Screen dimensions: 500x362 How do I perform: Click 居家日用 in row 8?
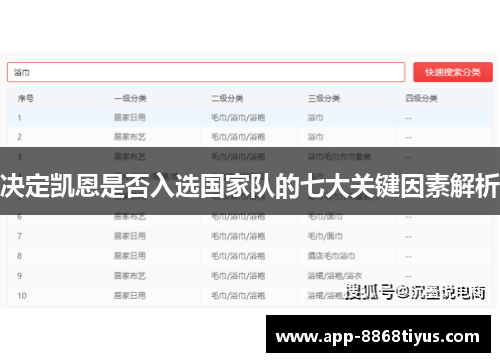[130, 256]
